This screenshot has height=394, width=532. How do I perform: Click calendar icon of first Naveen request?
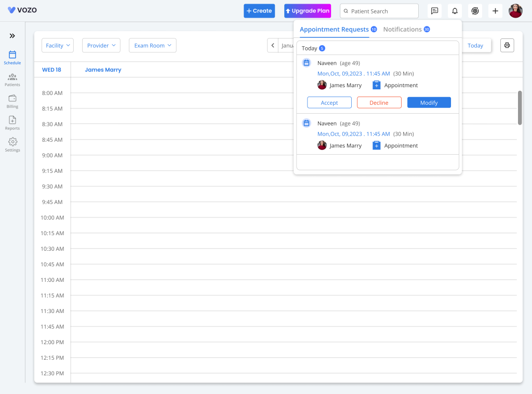pos(307,63)
